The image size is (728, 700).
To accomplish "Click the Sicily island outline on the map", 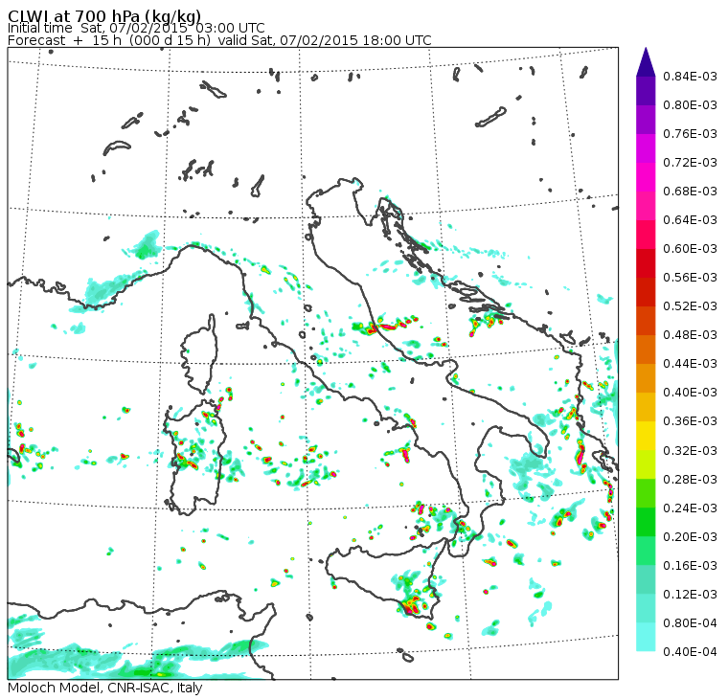I will coord(385,580).
